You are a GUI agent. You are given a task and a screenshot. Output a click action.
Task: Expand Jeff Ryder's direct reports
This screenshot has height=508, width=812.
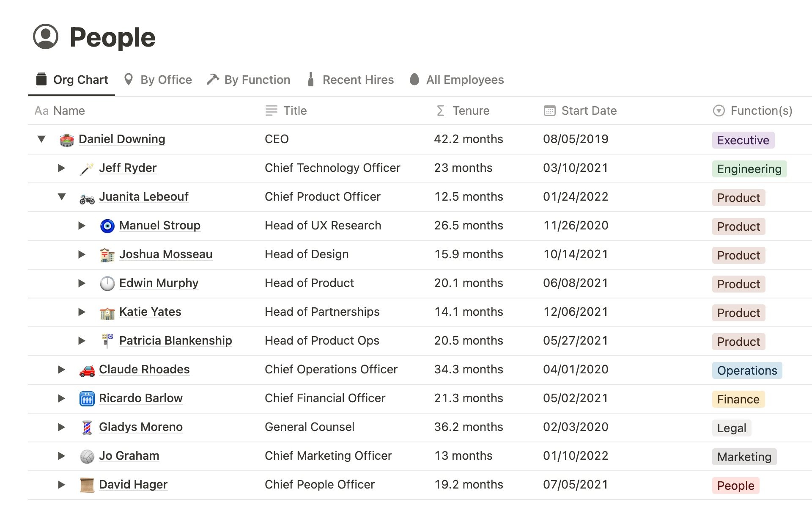pos(61,168)
